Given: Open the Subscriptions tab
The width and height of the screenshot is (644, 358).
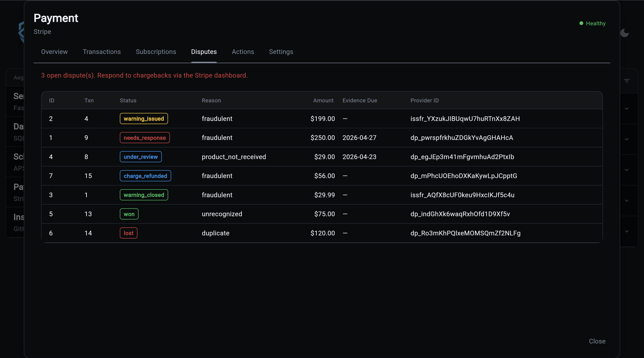Looking at the screenshot, I should 156,52.
